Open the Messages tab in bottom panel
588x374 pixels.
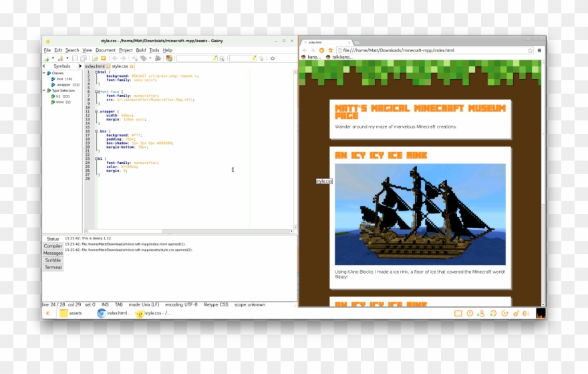53,253
